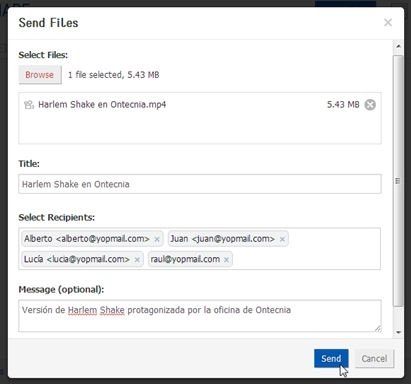Select the Harlem Shake en Ontecnia.mp4 file name

tap(102, 105)
